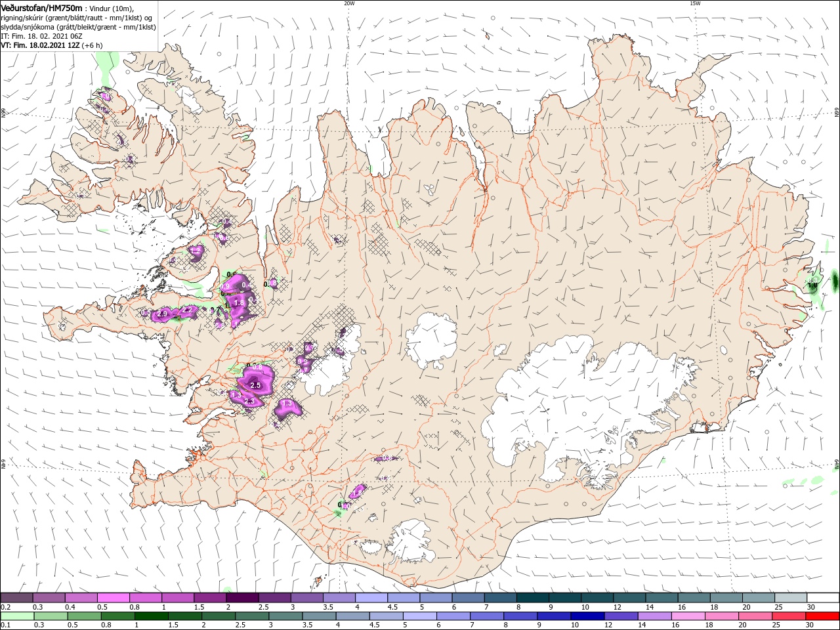
Task: Click the lower legend swatch labeled 3.5
Action: coord(318,616)
